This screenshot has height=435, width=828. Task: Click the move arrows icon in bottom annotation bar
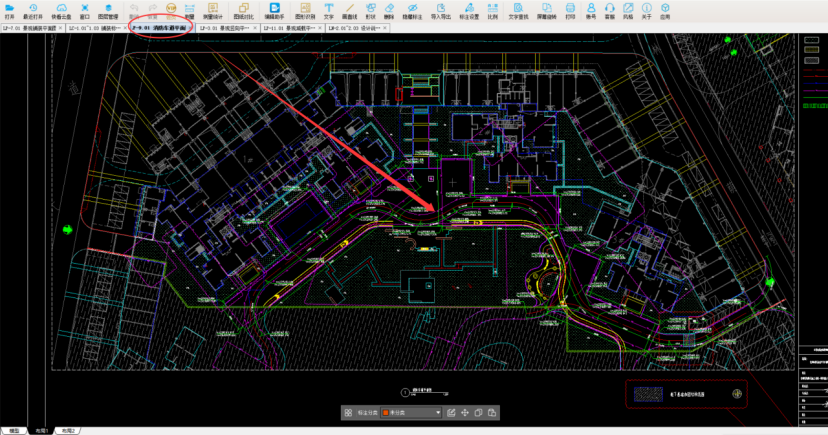coord(465,412)
